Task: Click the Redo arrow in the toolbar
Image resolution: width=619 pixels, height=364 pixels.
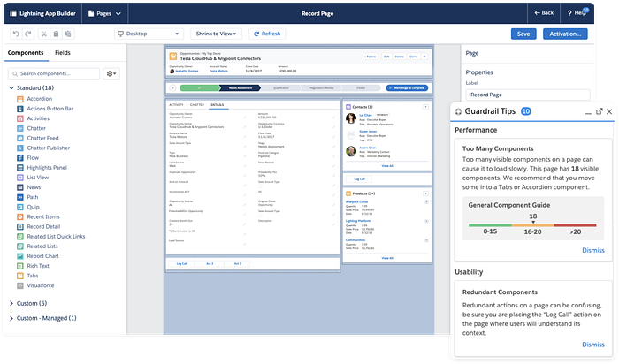Action: [29, 34]
